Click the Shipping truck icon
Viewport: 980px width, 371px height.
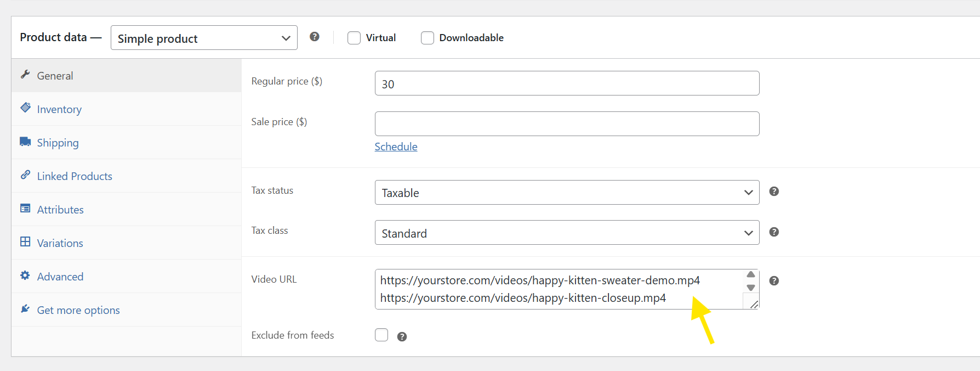(25, 142)
